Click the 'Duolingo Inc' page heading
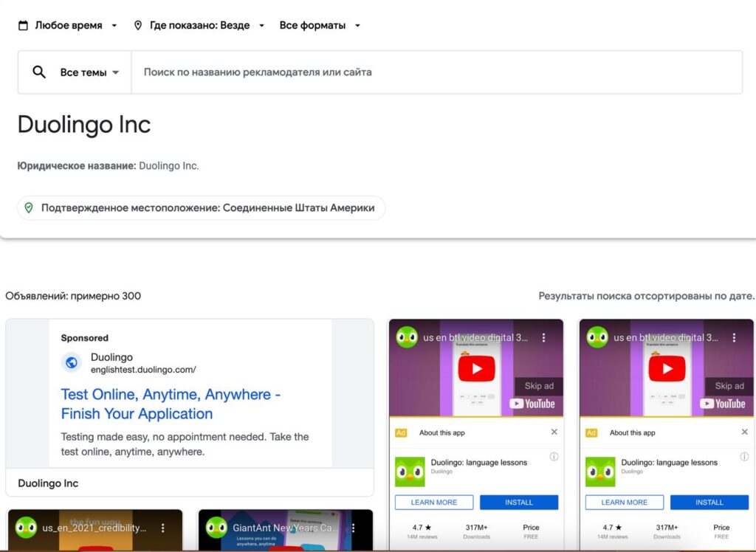 (84, 125)
